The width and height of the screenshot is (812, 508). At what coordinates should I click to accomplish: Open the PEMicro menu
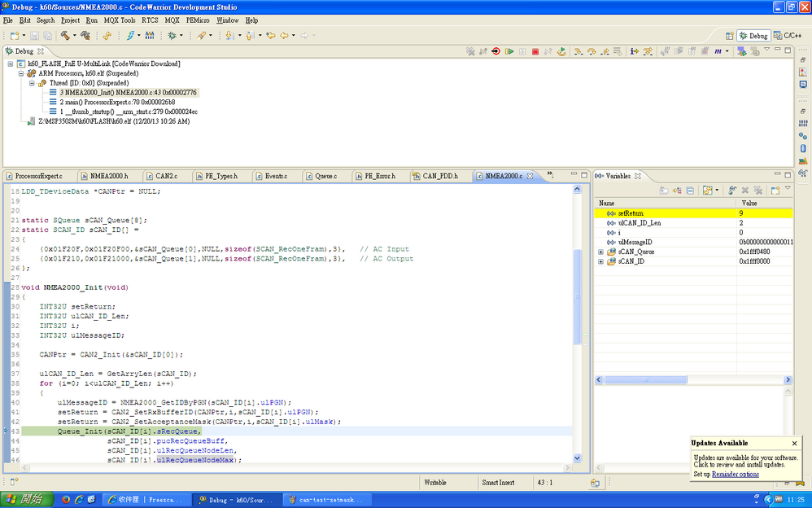pos(198,20)
